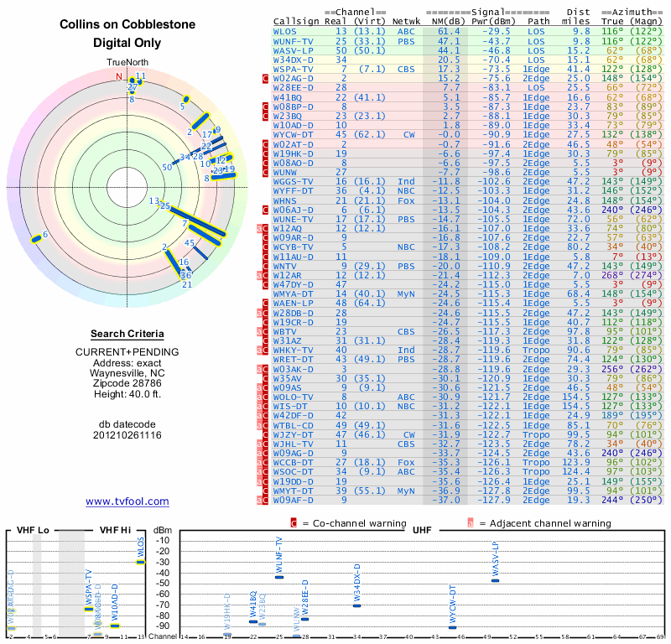The image size is (671, 644).
Task: Click the www.tvfool.com link
Action: pos(127,501)
